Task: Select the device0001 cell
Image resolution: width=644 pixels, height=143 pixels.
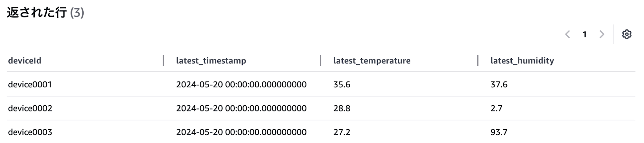Action: (x=30, y=84)
